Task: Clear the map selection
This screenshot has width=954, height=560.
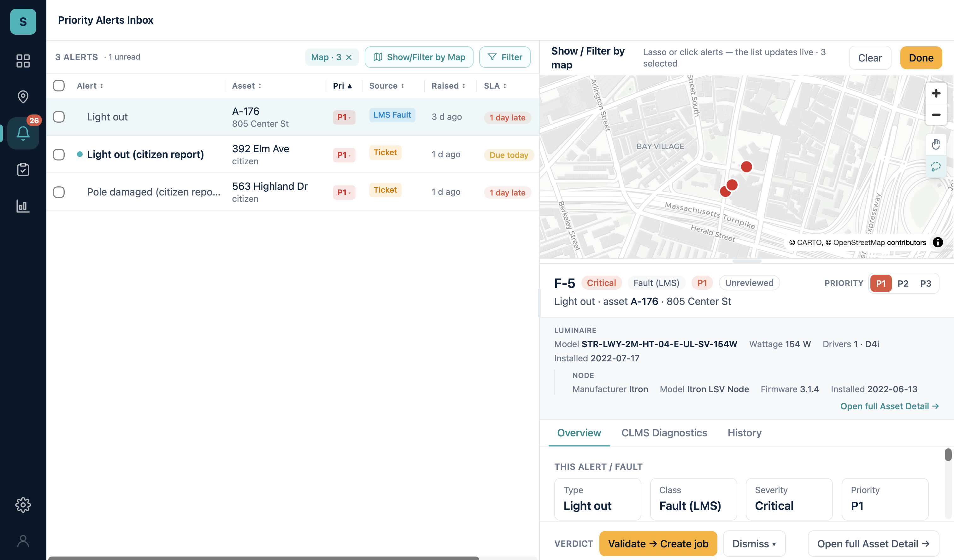Action: [x=869, y=58]
